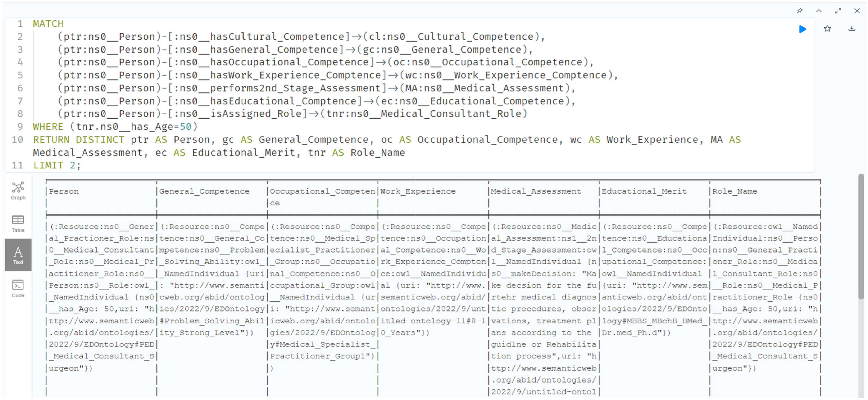
Task: Click the Educational_Merit column header
Action: tap(644, 191)
